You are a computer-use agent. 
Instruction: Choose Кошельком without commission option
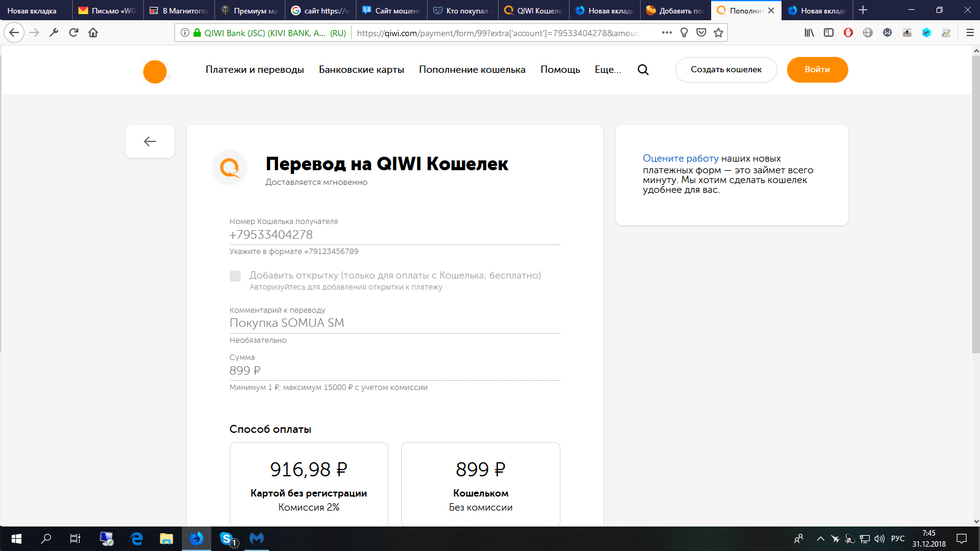(x=481, y=484)
